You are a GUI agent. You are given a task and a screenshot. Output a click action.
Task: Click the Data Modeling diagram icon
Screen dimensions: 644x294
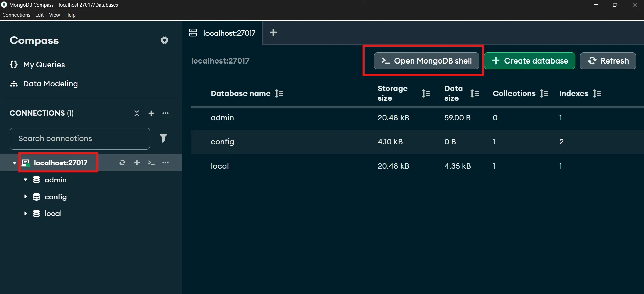(x=14, y=84)
